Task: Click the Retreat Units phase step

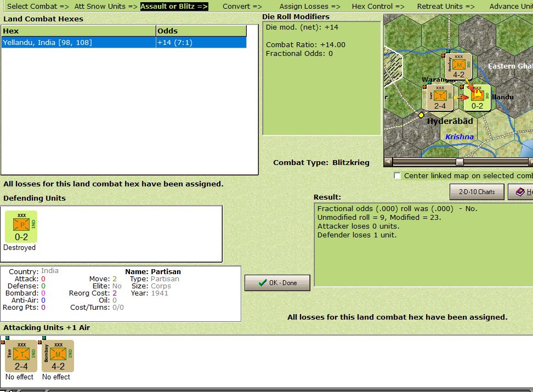Action: pos(446,7)
